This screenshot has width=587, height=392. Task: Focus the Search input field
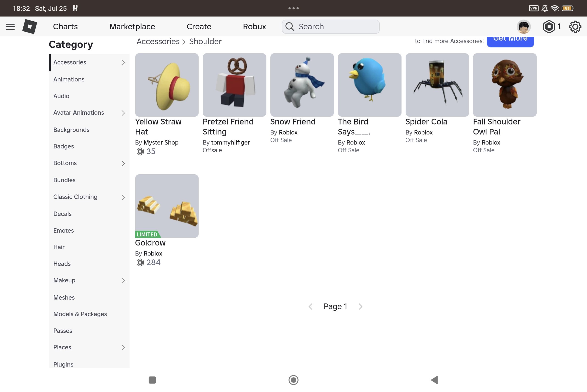pyautogui.click(x=331, y=27)
